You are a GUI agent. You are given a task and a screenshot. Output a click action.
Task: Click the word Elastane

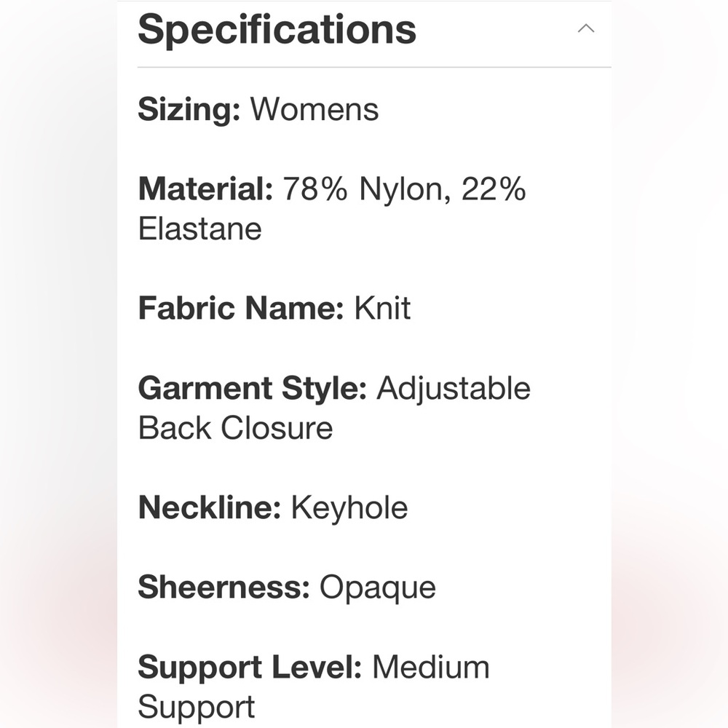pos(200,229)
